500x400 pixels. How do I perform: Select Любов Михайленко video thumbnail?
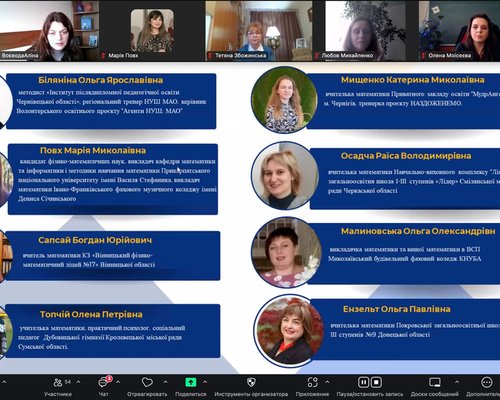pos(366,31)
